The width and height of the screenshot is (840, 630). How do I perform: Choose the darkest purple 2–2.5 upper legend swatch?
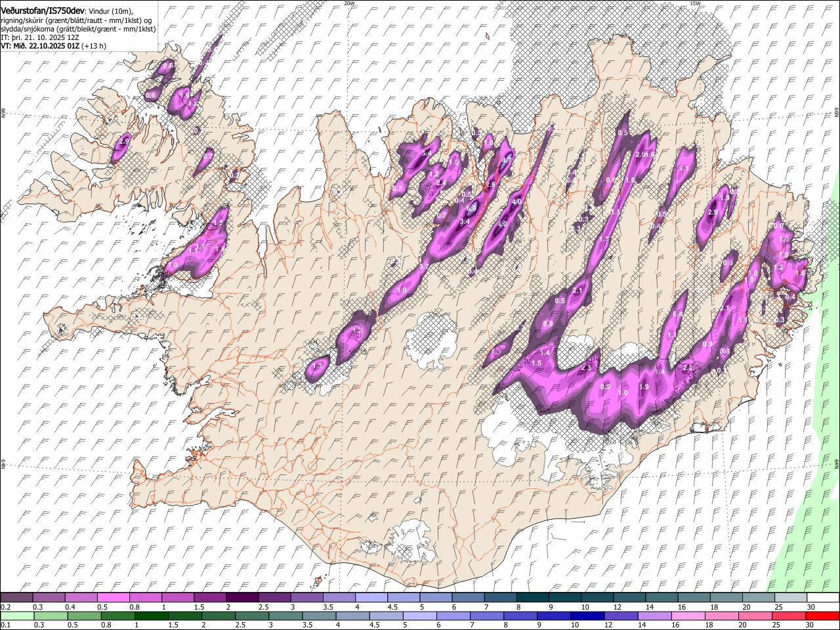241,598
